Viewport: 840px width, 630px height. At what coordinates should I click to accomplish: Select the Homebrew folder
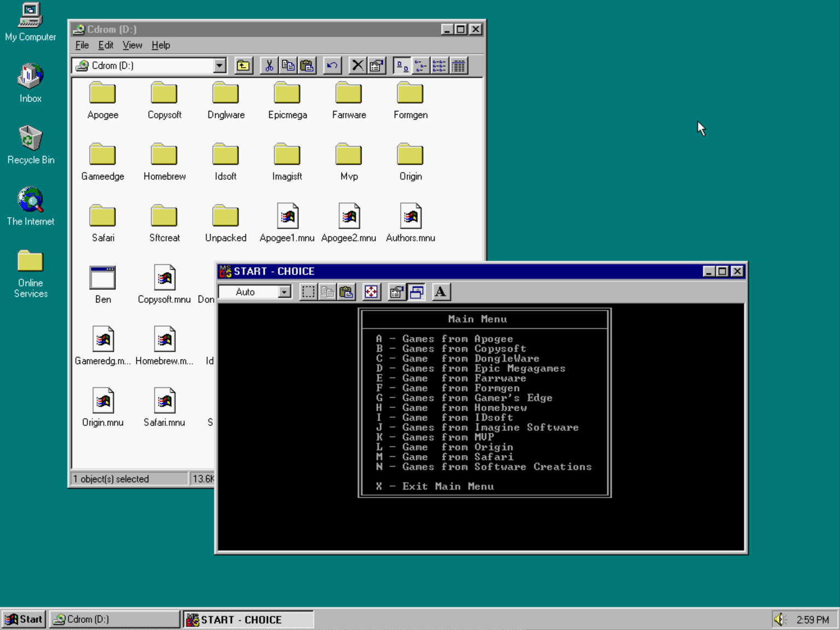(x=165, y=162)
